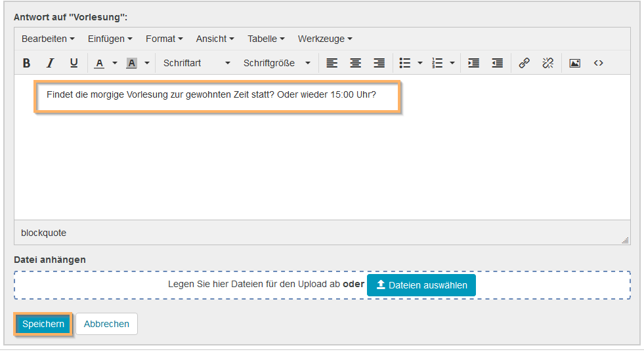Viewport: 644px width, 354px height.
Task: Expand bullet list style options arrow
Action: click(420, 64)
